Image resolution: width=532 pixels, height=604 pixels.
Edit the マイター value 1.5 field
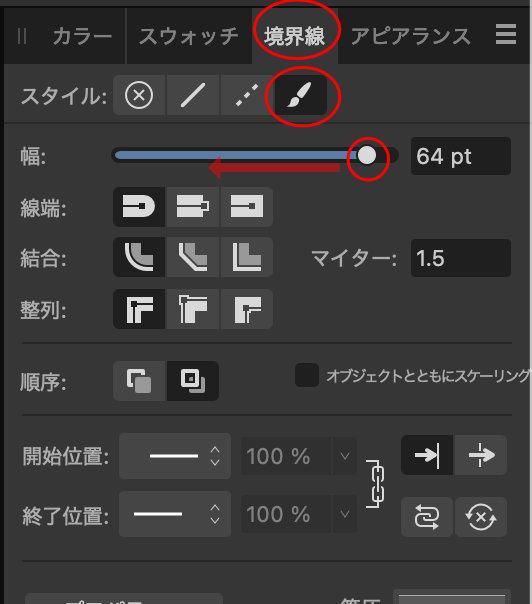point(461,258)
